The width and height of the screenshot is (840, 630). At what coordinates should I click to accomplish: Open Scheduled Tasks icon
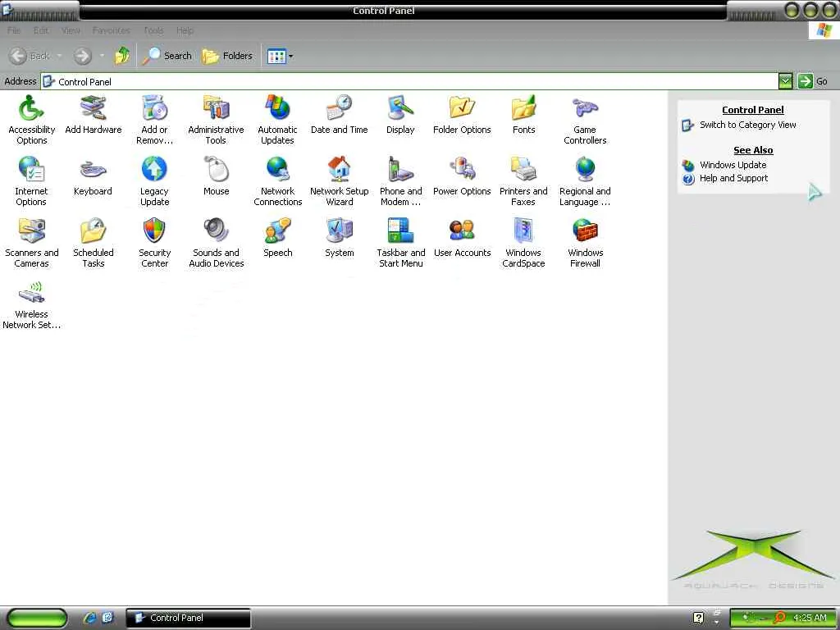[x=94, y=243]
